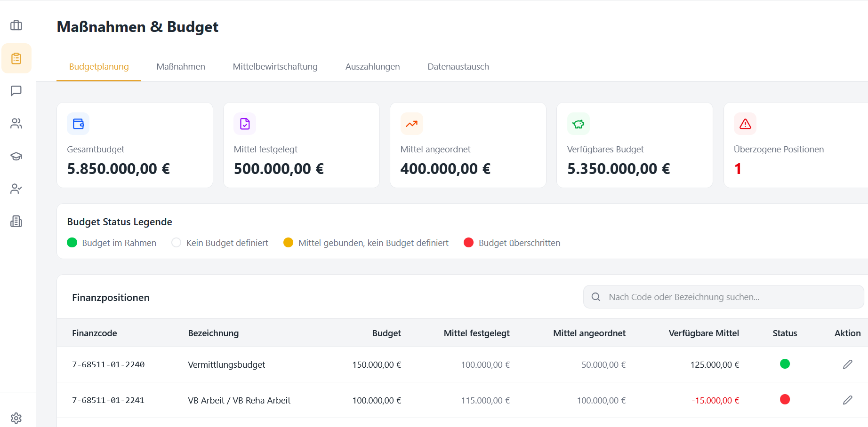Go to the Auszahlungen tab
Screen dimensions: 868x427
pyautogui.click(x=372, y=67)
